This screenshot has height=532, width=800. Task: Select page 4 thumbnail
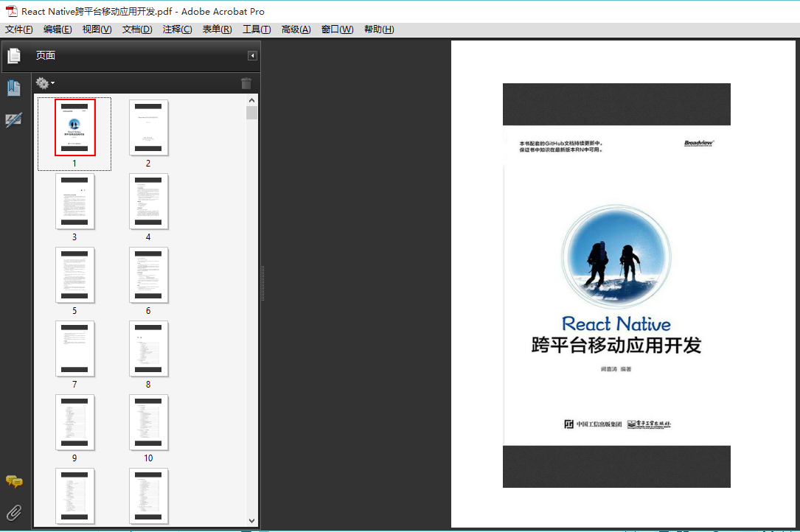click(148, 201)
